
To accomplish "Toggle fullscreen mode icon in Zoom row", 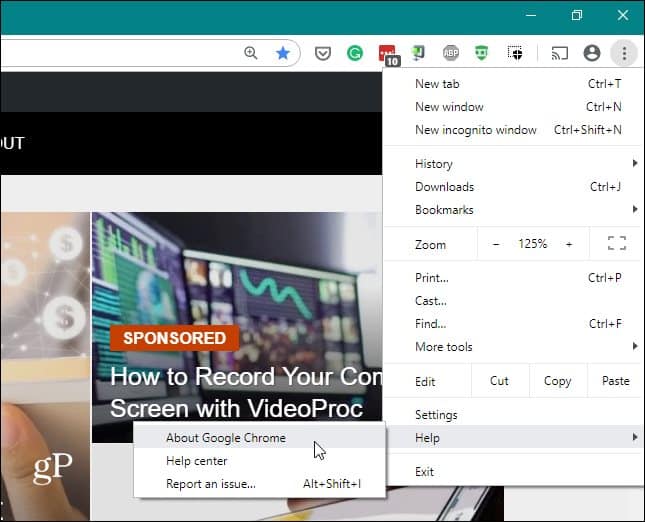I will click(617, 244).
